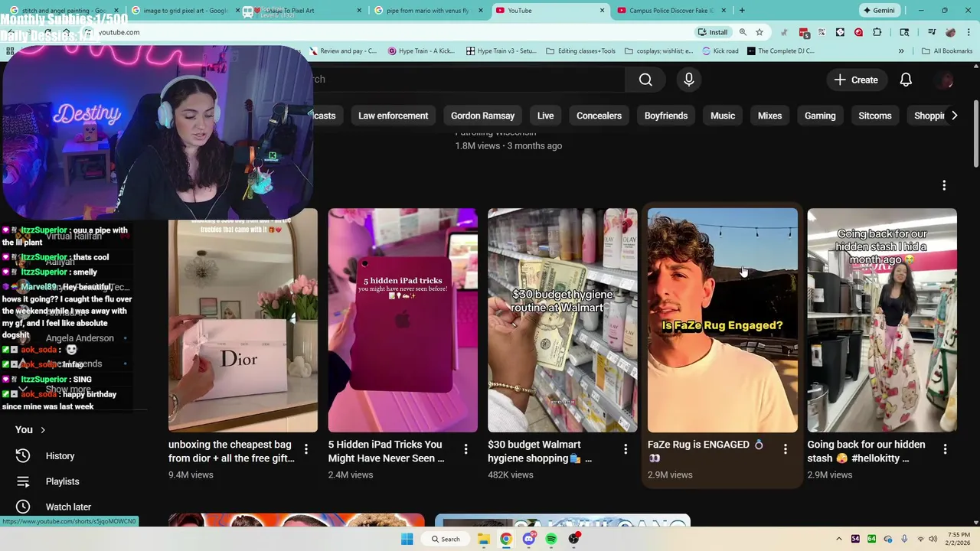
Task: Open options for the FaZe Rug short
Action: click(785, 448)
